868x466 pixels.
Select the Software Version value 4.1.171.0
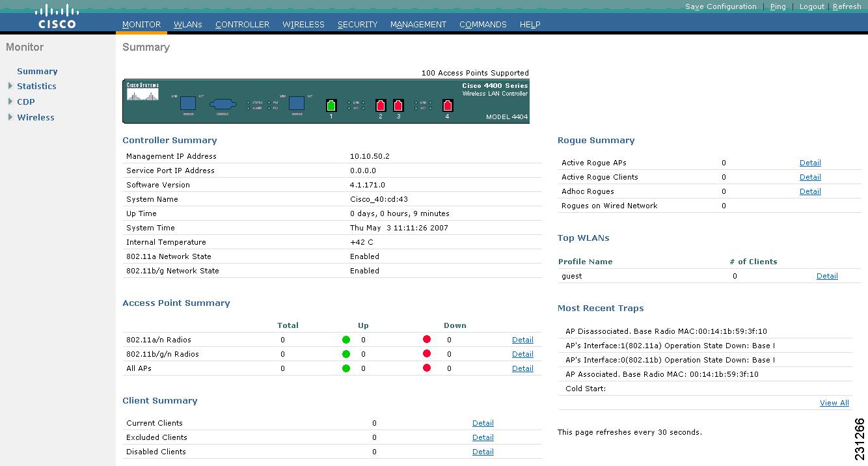click(368, 185)
